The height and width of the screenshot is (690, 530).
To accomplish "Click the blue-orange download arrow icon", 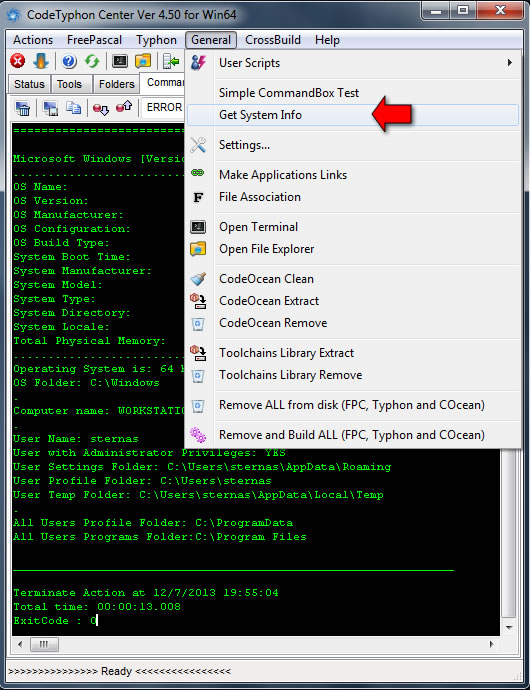I will pos(41,61).
